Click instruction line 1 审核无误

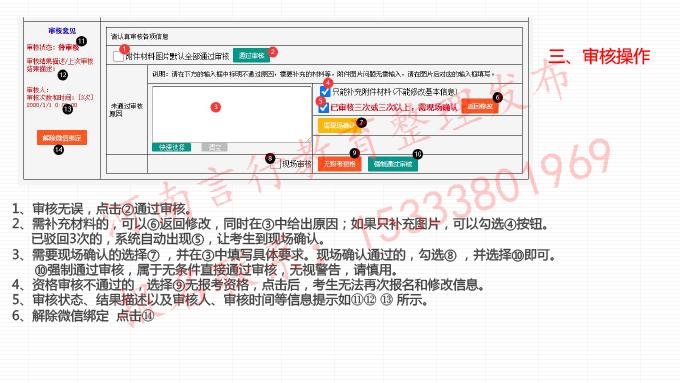(102, 209)
